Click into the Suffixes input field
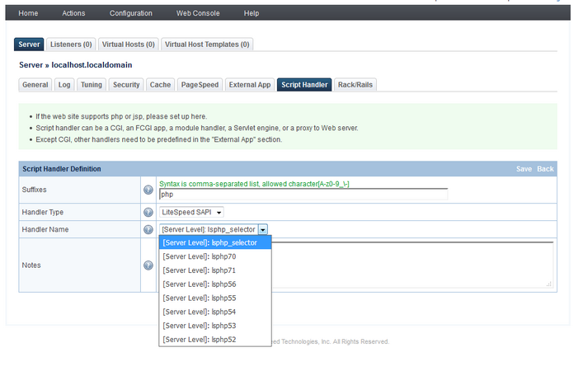The width and height of the screenshot is (588, 371). pos(303,194)
